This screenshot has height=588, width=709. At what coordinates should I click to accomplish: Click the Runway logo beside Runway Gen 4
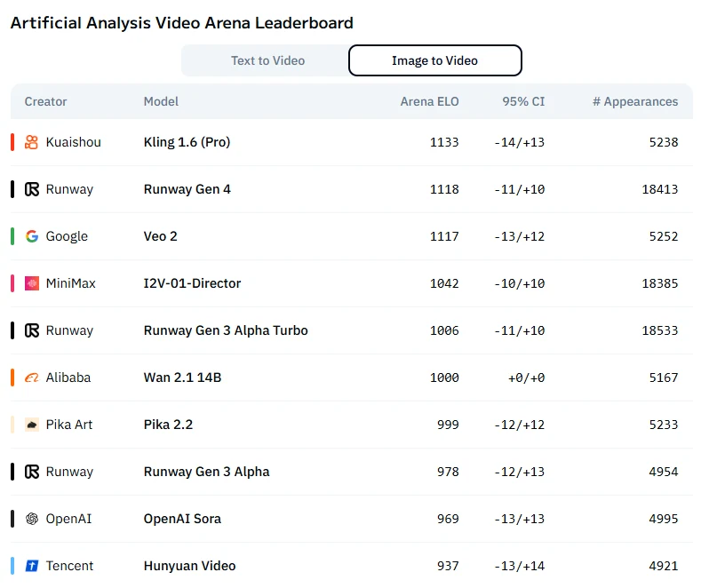tap(32, 189)
